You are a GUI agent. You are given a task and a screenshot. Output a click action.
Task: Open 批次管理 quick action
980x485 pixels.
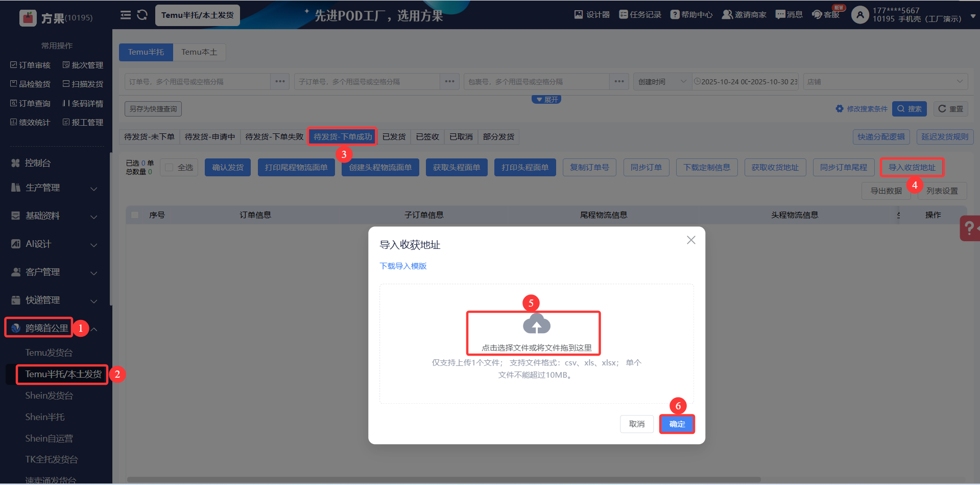click(83, 65)
